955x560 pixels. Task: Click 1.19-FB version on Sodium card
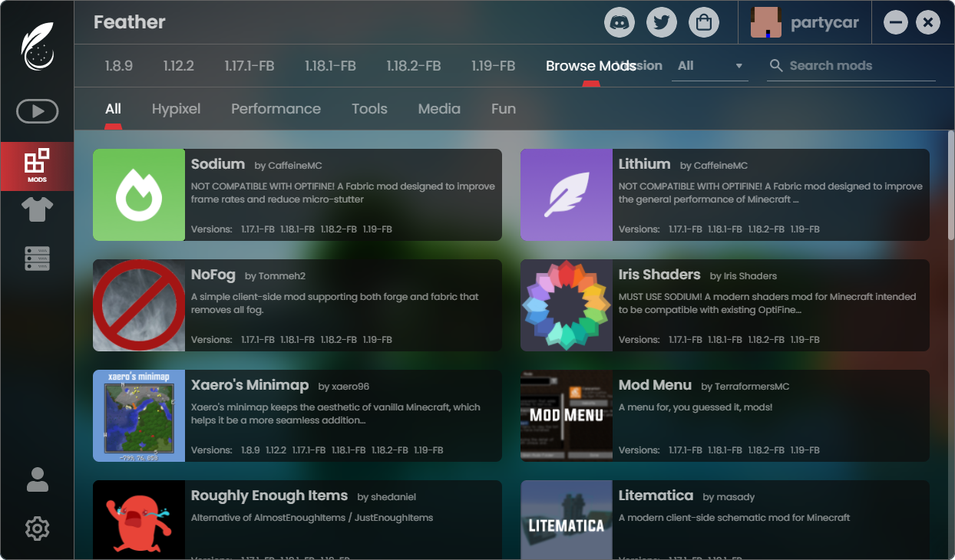click(377, 229)
